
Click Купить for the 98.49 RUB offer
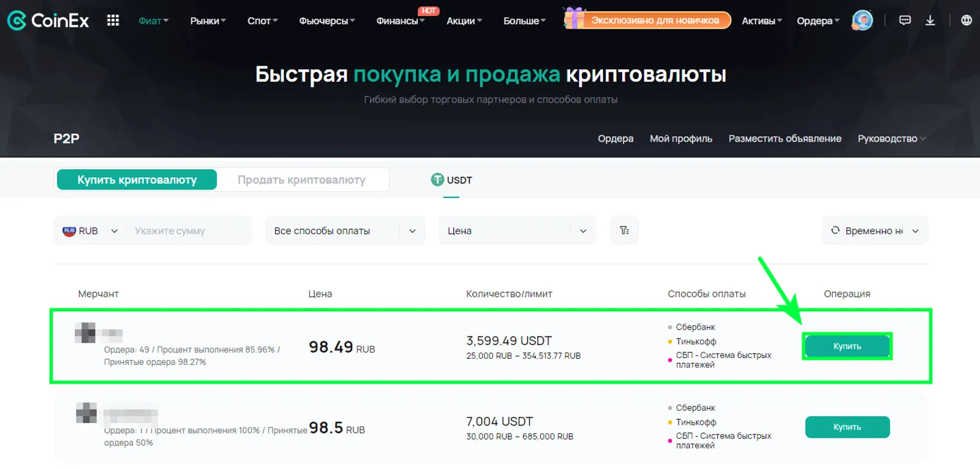847,346
